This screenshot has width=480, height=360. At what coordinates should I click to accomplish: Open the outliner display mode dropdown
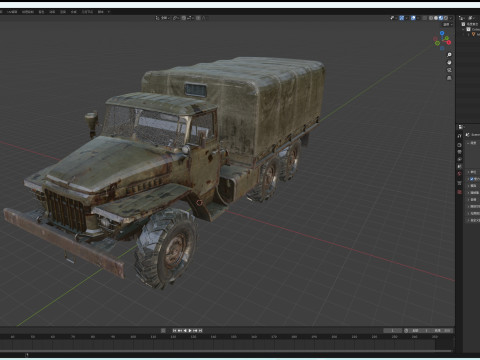pyautogui.click(x=462, y=18)
